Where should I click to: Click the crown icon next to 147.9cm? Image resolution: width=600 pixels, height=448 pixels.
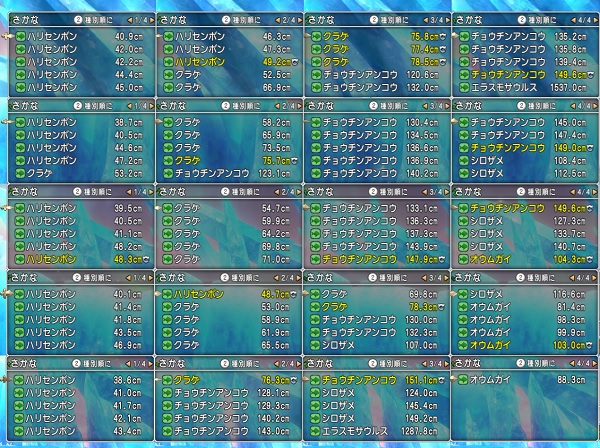pos(442,260)
